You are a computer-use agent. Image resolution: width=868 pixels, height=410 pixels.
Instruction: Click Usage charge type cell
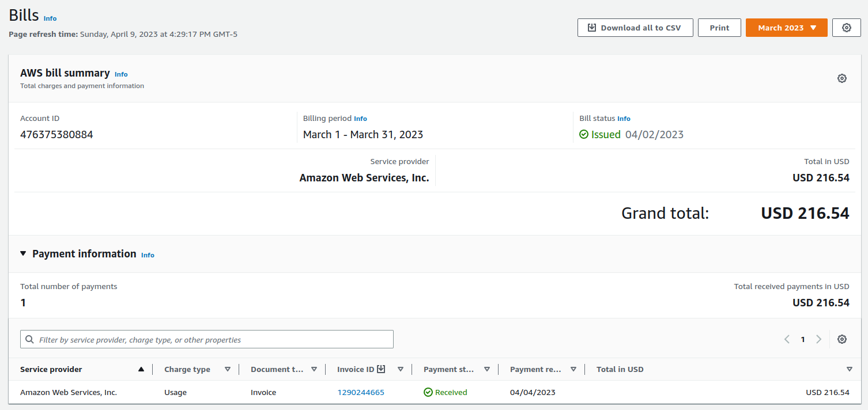(x=175, y=392)
